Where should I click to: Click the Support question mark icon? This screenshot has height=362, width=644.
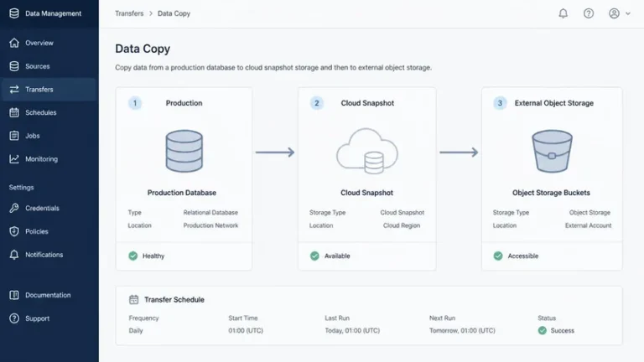(x=14, y=318)
